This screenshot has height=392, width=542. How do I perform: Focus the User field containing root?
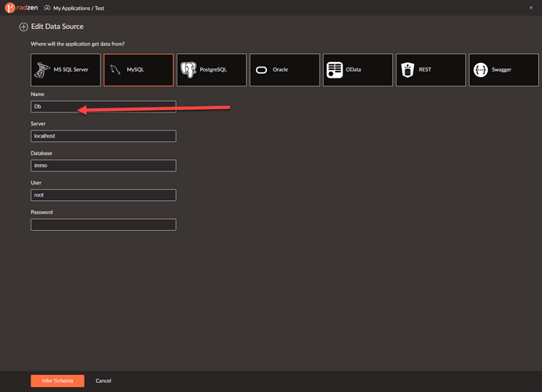point(104,195)
